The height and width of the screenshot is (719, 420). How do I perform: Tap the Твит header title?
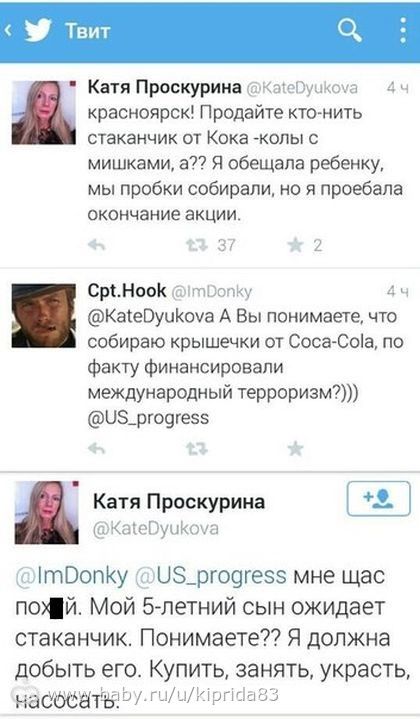(88, 31)
